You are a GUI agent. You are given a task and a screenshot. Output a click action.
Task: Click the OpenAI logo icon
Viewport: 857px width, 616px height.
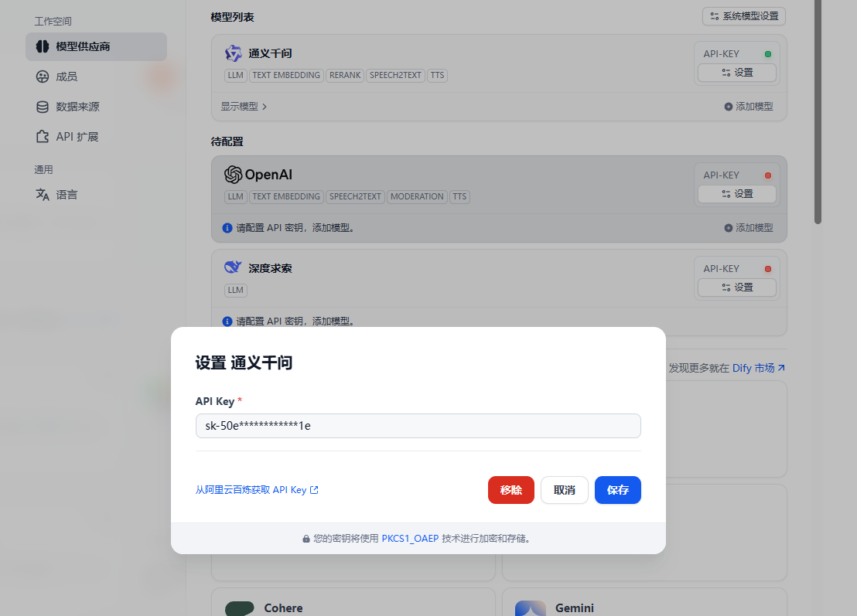tap(234, 175)
